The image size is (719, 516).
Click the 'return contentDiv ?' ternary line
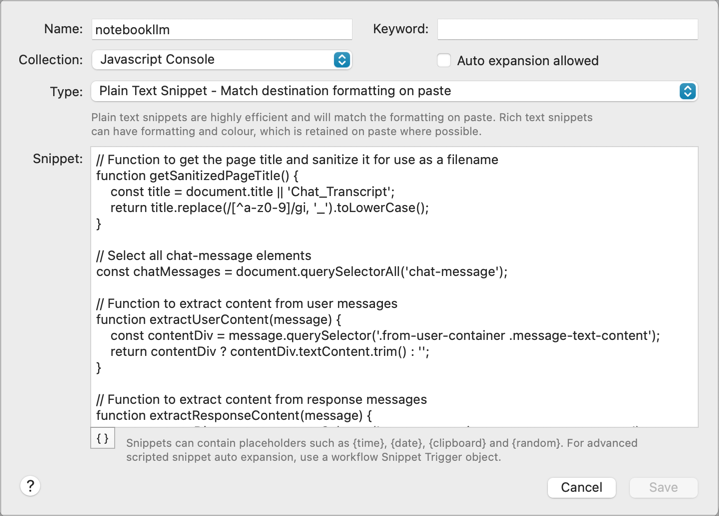tap(270, 352)
